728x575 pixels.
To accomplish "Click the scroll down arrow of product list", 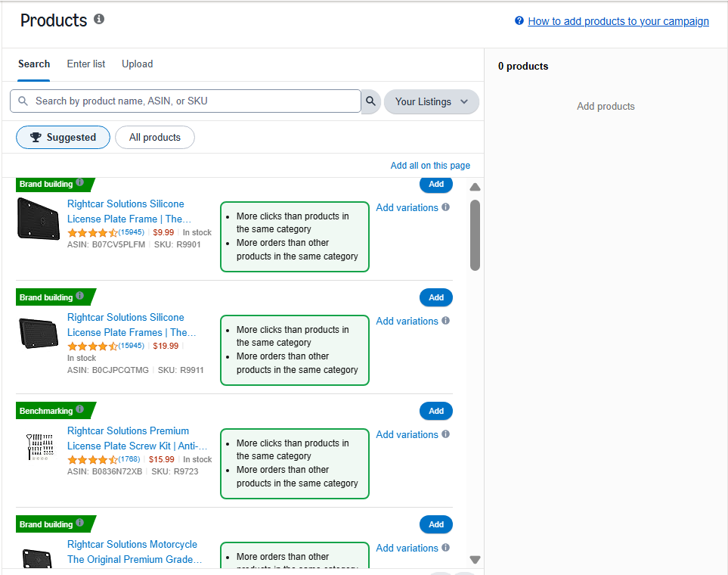I will click(x=475, y=560).
